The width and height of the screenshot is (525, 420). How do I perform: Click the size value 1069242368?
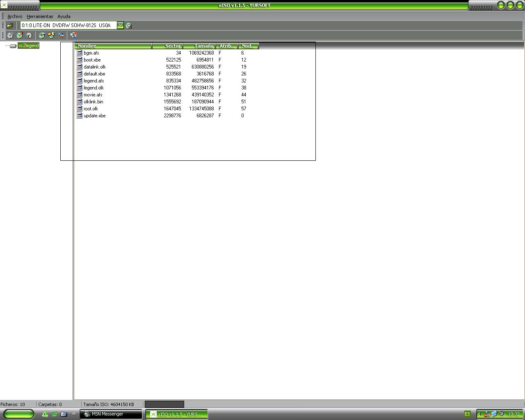pyautogui.click(x=201, y=53)
